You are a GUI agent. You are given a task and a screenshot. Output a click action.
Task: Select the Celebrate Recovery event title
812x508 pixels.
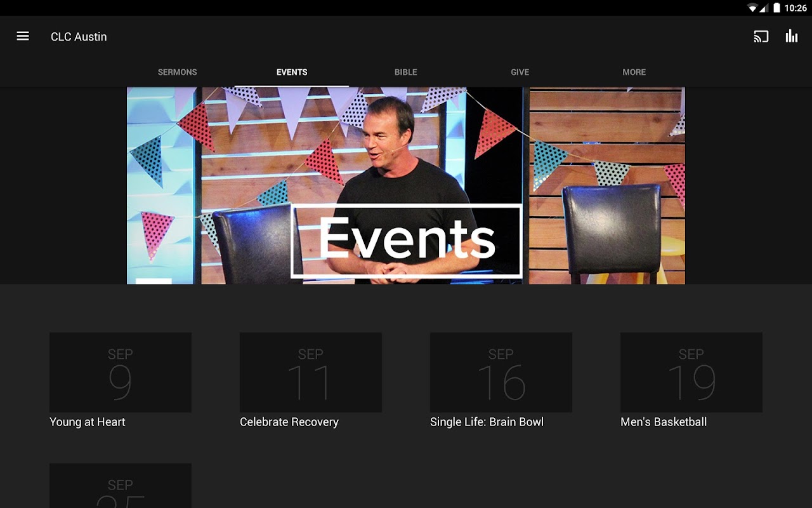point(289,422)
